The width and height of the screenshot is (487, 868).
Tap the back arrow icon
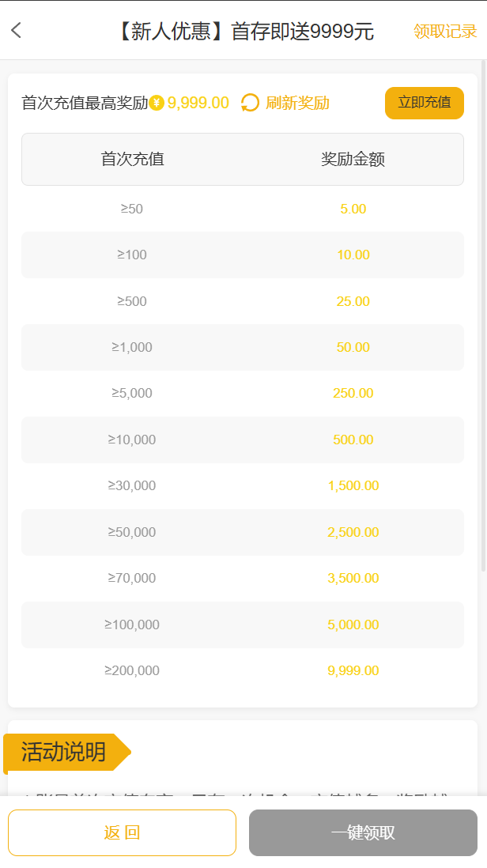(x=17, y=31)
